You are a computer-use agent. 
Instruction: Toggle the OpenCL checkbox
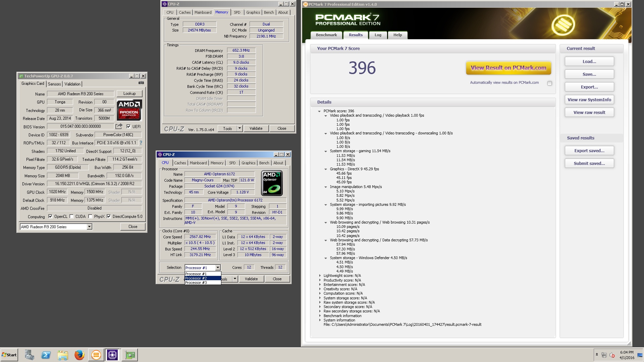50,217
